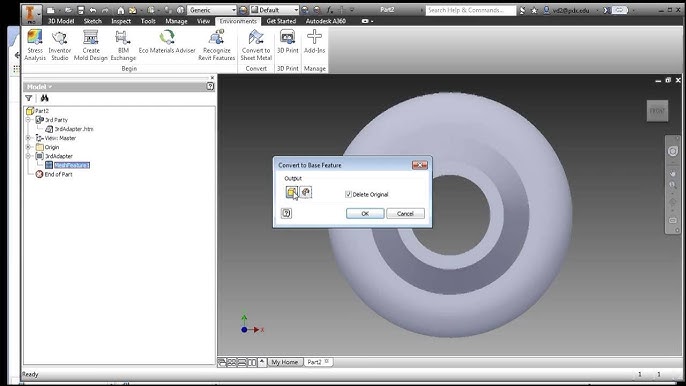The height and width of the screenshot is (386, 686).
Task: Select the solid output option icon
Action: [291, 192]
